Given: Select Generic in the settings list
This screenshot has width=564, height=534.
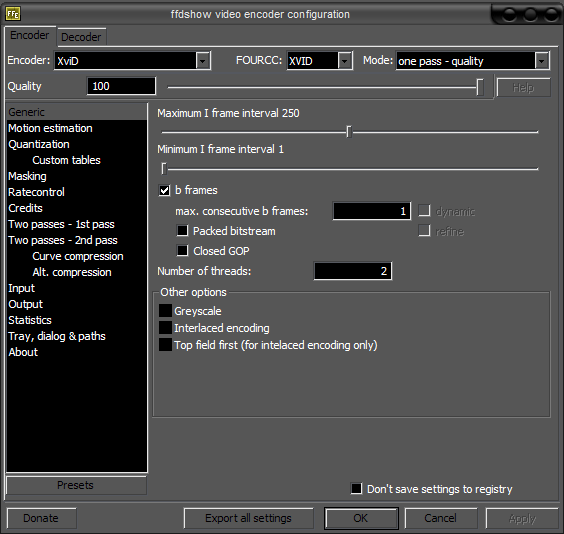Looking at the screenshot, I should 77,112.
